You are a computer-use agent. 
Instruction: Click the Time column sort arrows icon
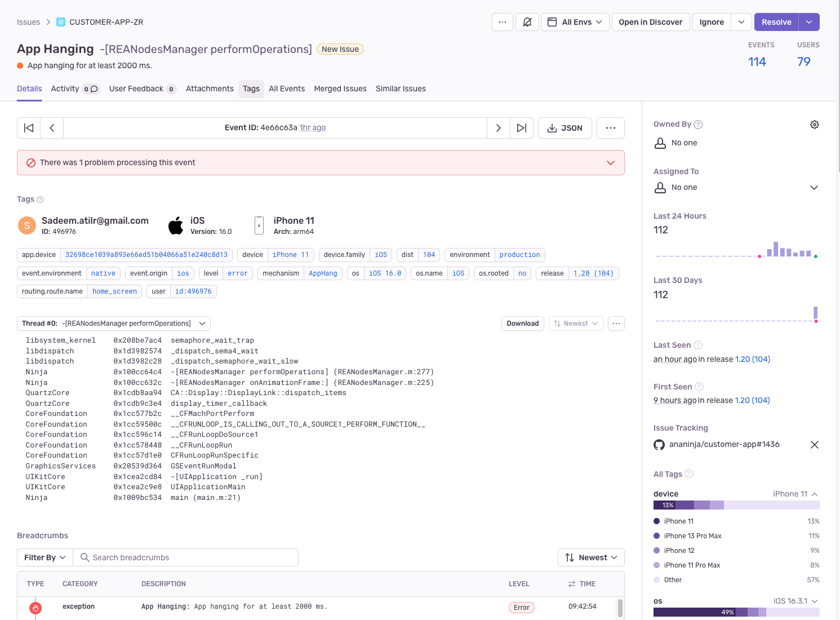[572, 584]
